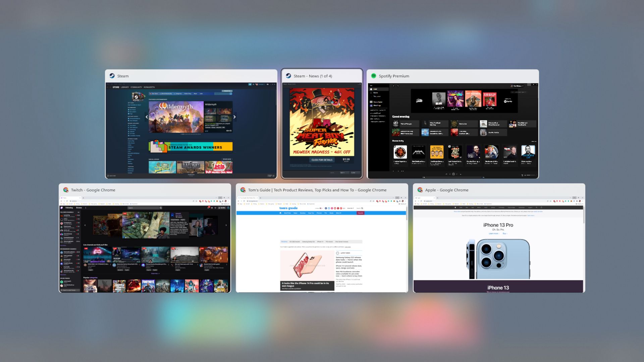The height and width of the screenshot is (362, 644).
Task: Switch to the LIBRARY tab in Steam
Action: tap(125, 87)
